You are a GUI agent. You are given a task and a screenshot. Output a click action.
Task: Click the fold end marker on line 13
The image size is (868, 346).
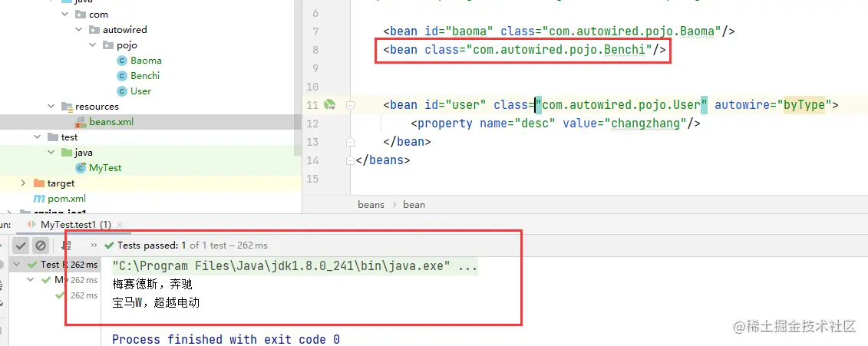[350, 142]
